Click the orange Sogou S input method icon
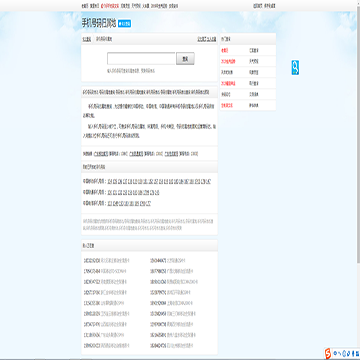 click(x=328, y=353)
